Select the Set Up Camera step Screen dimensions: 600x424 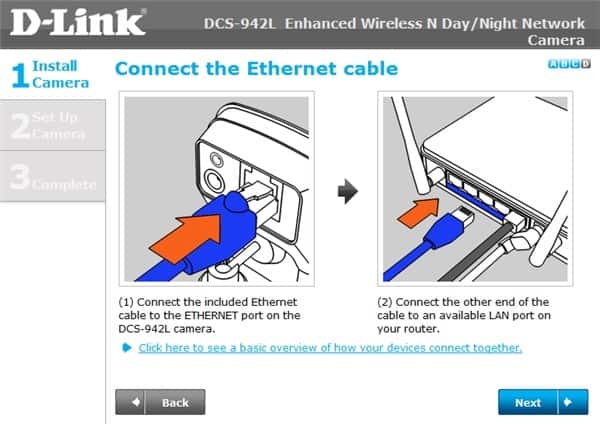[52, 125]
